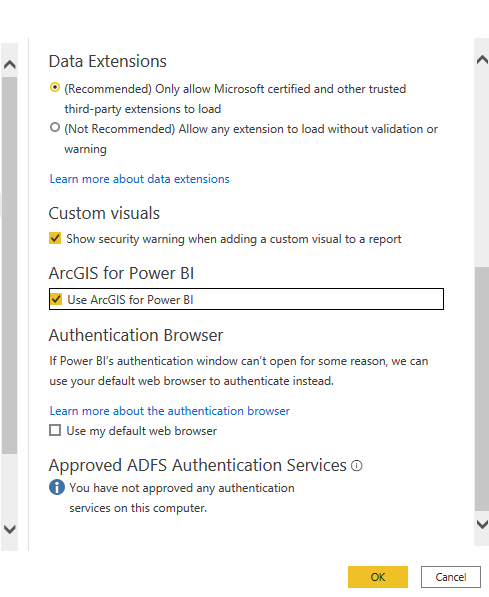Dismiss the dialog with Cancel button
Image resolution: width=489 pixels, height=597 pixels.
coord(451,577)
